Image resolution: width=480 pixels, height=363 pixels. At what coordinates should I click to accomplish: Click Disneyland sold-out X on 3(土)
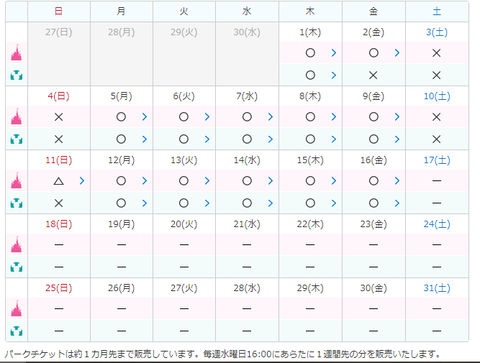tap(437, 53)
